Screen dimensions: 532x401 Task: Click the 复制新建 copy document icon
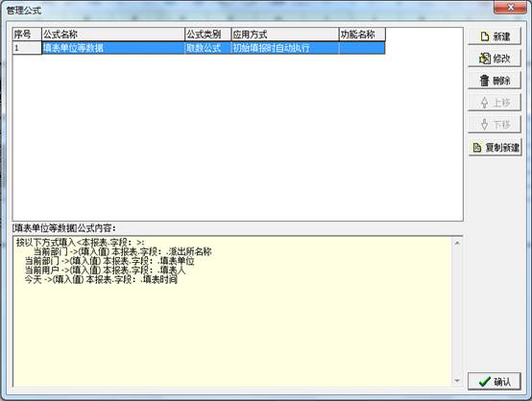477,148
